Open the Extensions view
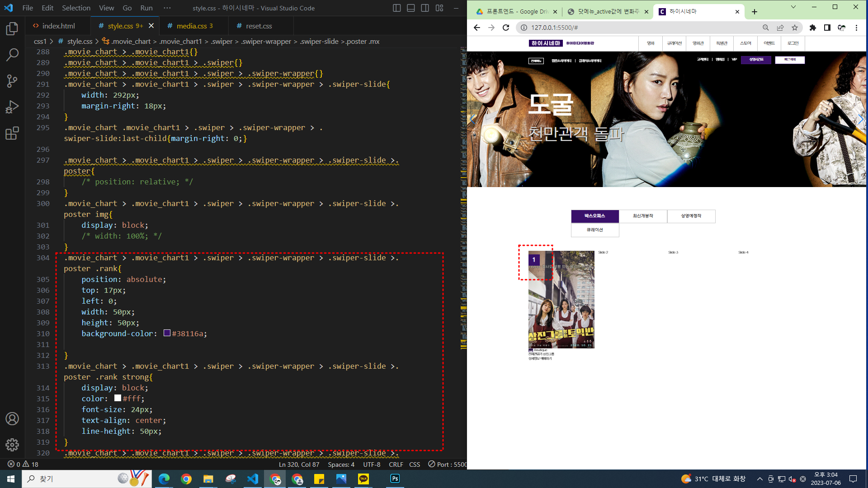This screenshot has width=868, height=488. (x=12, y=133)
